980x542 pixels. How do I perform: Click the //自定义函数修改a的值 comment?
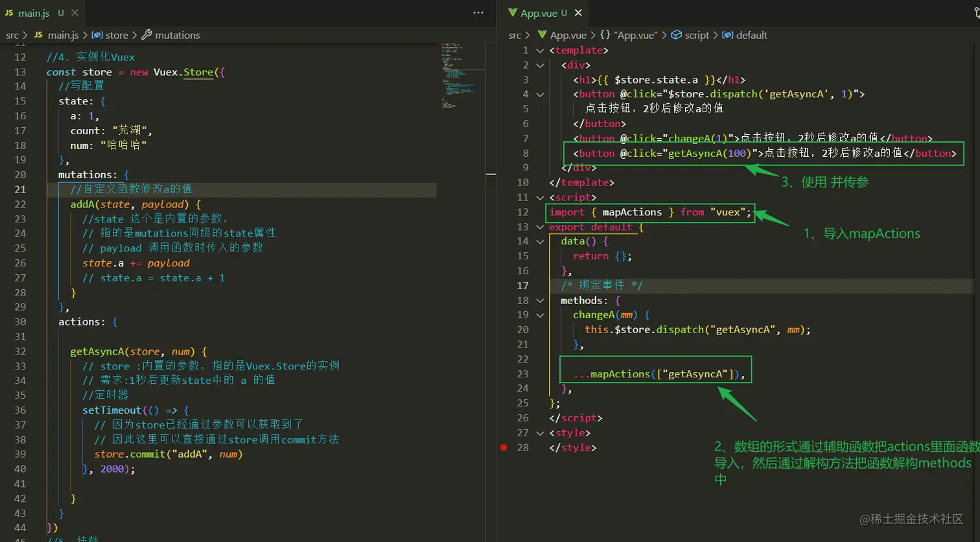point(131,189)
